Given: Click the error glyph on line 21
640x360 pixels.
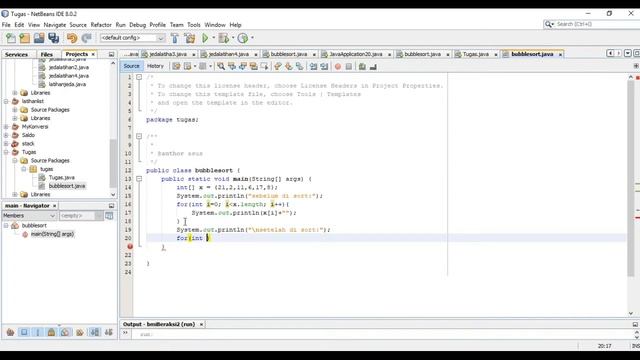Looking at the screenshot, I should 130,247.
